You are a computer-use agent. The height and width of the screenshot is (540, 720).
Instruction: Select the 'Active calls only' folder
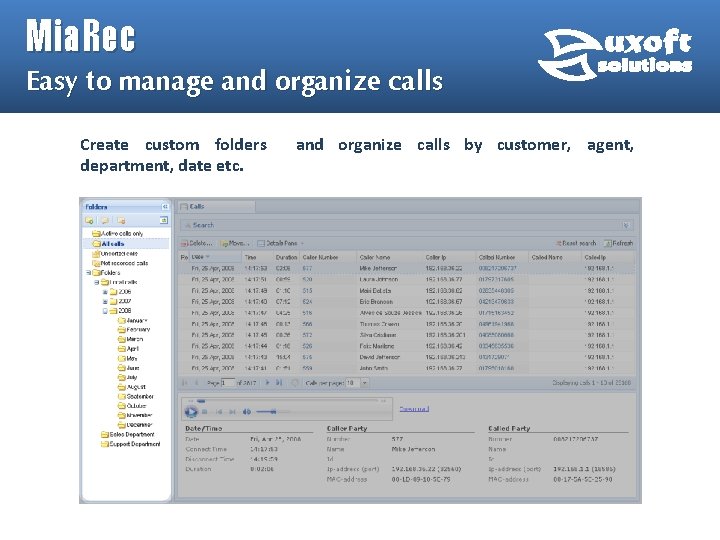coord(118,234)
